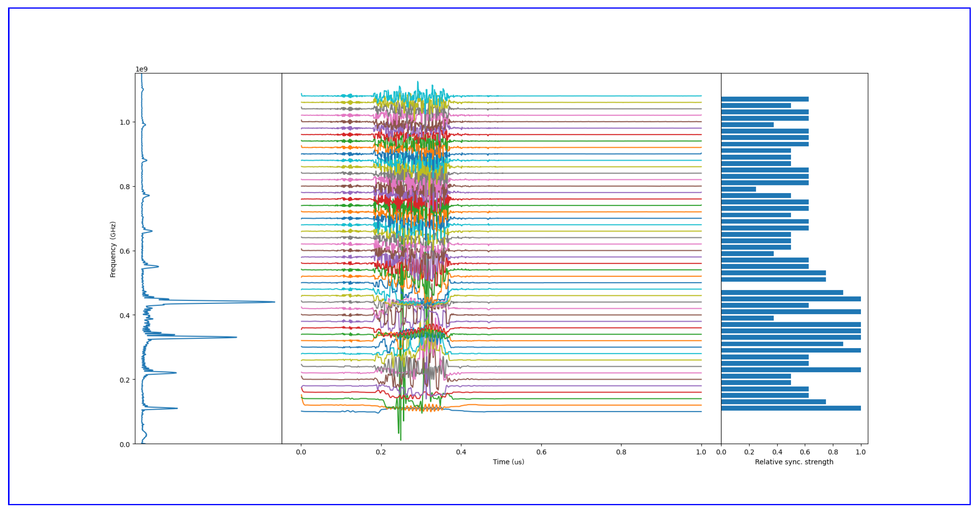Click the large green downward spike's lowest point

coord(401,440)
